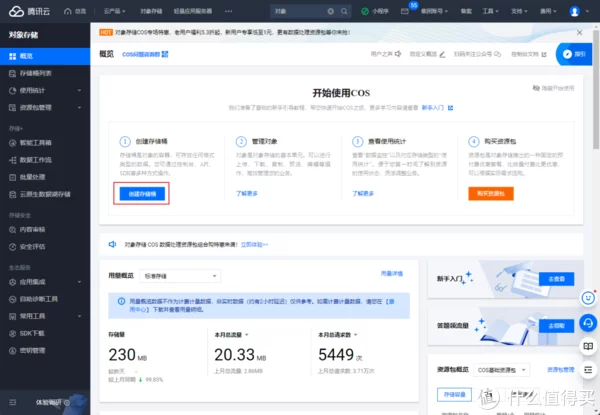Expand the 本月总请求数 dropdown
Screen dimensions: 600x415
(338, 335)
